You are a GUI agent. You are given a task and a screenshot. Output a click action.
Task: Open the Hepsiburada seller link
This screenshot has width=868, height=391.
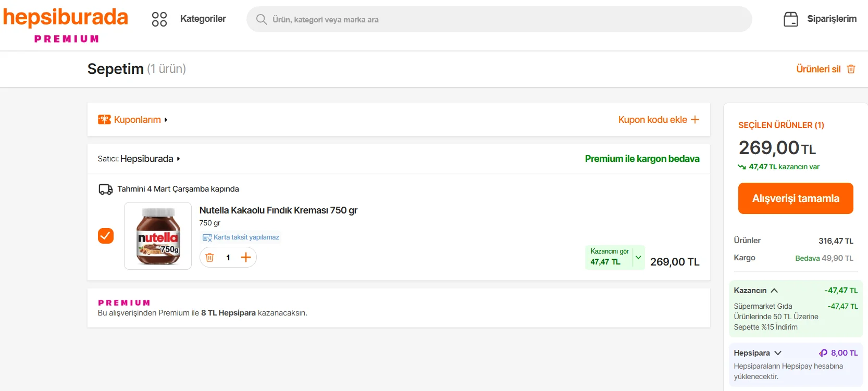[x=147, y=159]
